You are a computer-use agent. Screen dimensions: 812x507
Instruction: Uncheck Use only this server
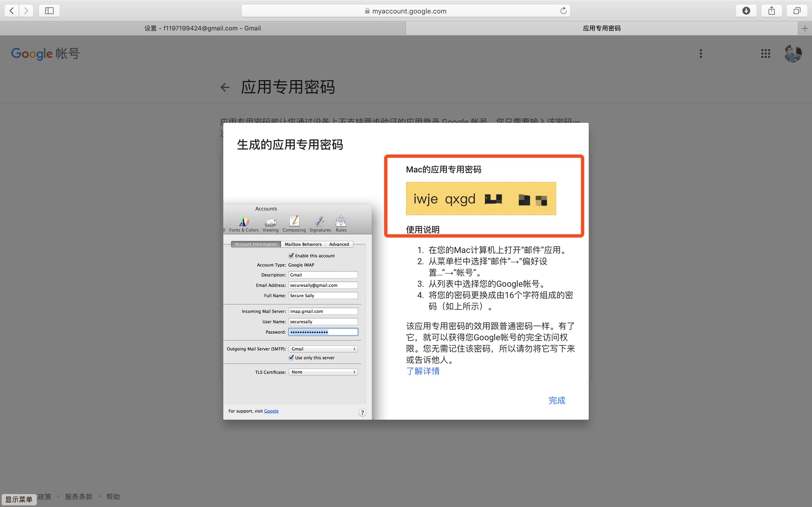click(291, 357)
